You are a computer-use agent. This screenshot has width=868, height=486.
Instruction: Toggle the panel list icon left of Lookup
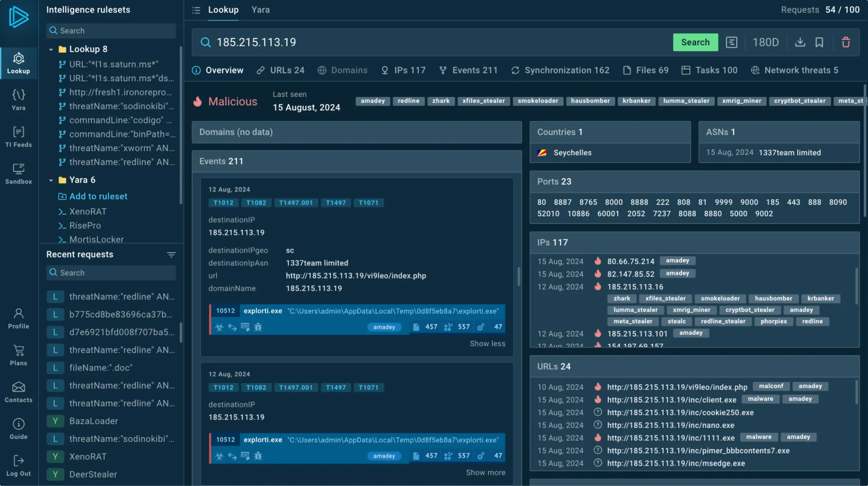[196, 10]
